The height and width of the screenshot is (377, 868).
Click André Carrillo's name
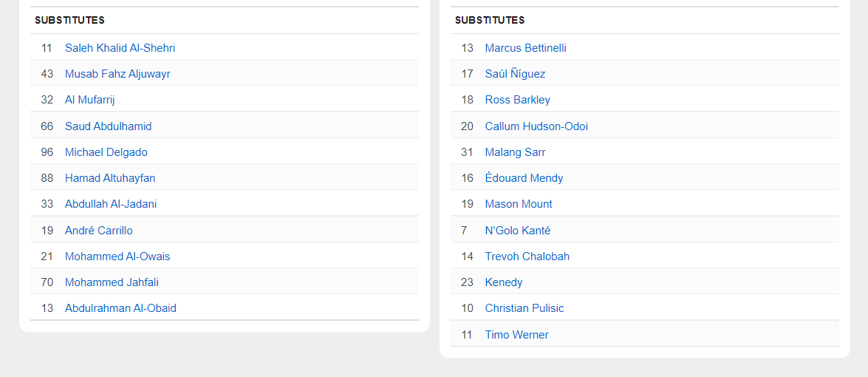[x=99, y=231]
